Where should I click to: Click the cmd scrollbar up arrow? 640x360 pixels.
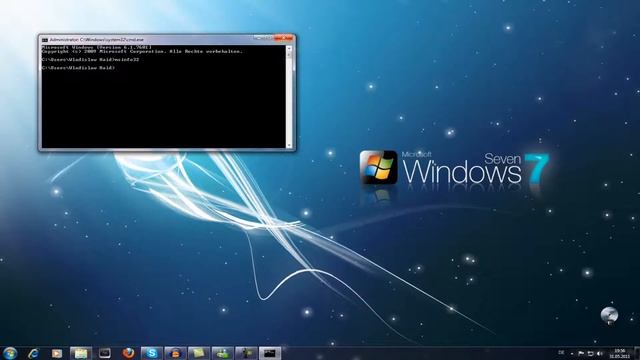pyautogui.click(x=289, y=49)
